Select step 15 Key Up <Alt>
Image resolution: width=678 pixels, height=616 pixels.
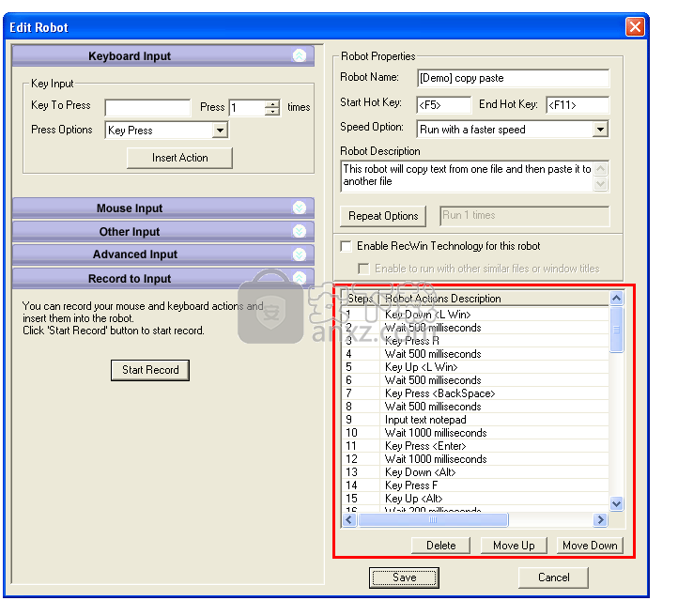pos(476,499)
